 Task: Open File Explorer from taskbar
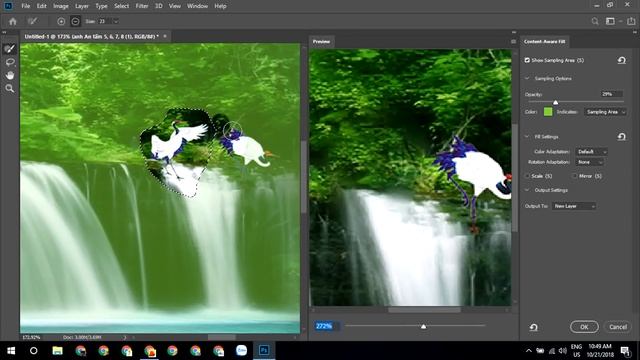[57, 351]
